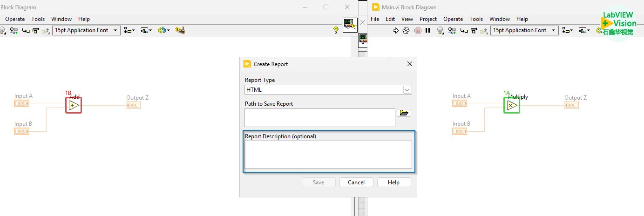
Task: Toggle Highlight Execution lightbulb in Main.vi toolbar
Action: 440,30
